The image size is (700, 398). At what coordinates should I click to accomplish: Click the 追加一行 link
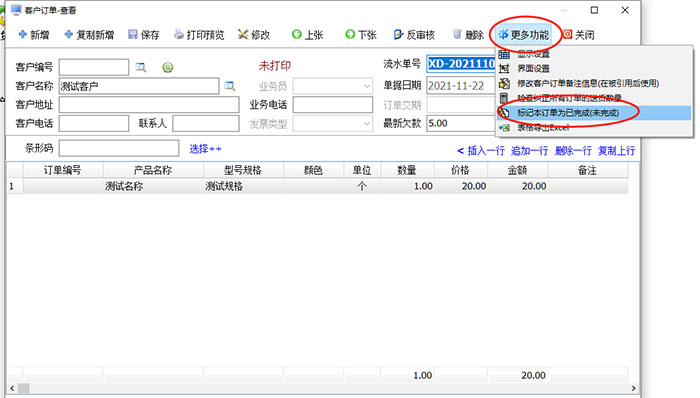tap(529, 151)
